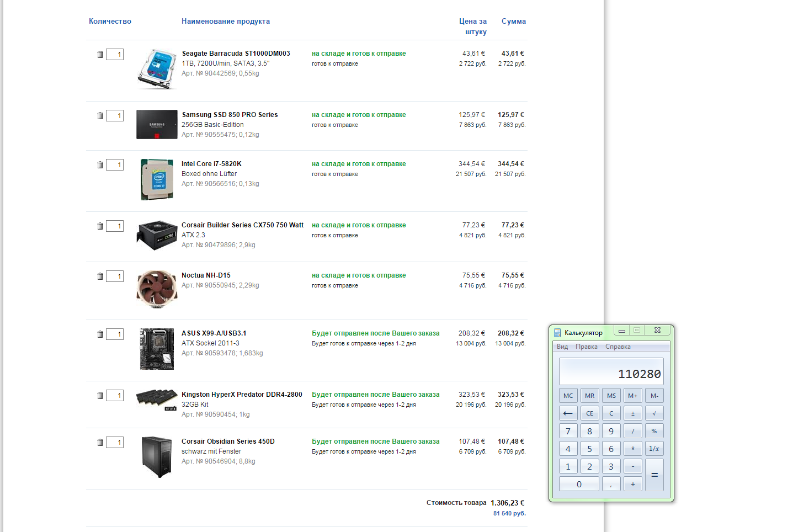This screenshot has width=809, height=532.
Task: Click calculator digit 0 button
Action: pos(579,484)
